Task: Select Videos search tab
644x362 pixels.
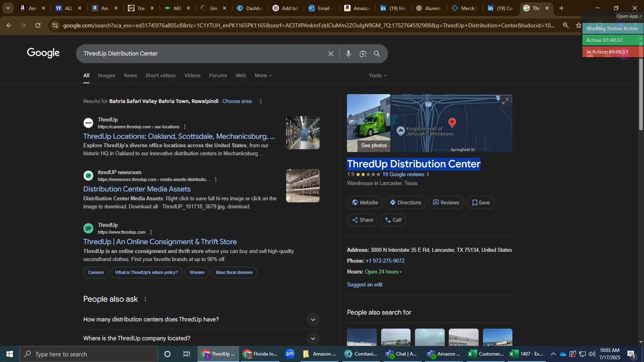Action: [192, 76]
